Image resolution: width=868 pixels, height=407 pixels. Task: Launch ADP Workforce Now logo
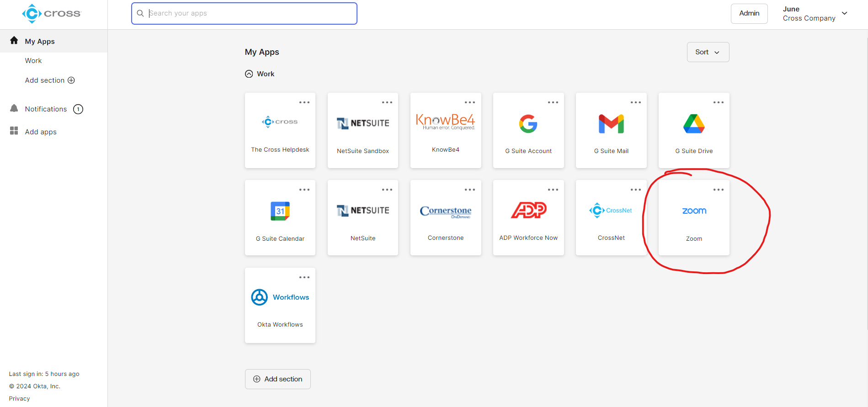pyautogui.click(x=528, y=210)
